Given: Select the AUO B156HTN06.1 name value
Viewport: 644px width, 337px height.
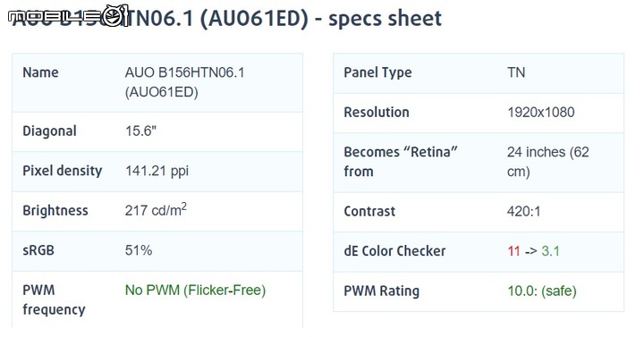Looking at the screenshot, I should click(184, 82).
